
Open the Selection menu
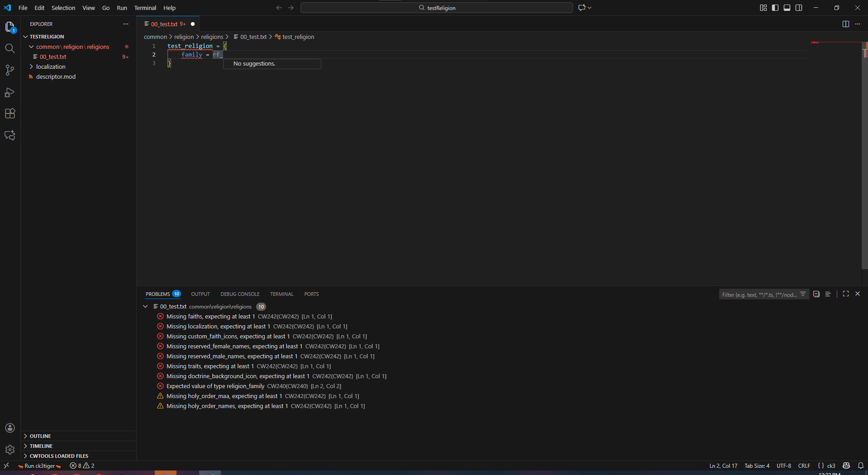pos(63,8)
